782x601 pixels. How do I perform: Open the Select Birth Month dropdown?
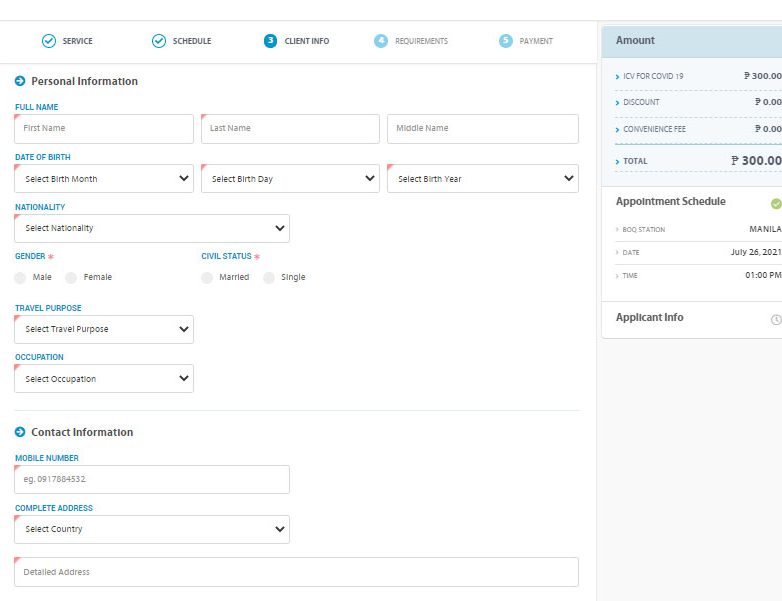tap(104, 179)
